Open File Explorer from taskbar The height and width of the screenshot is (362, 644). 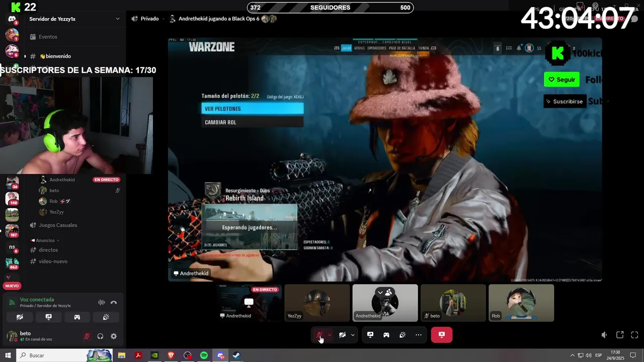[x=122, y=355]
